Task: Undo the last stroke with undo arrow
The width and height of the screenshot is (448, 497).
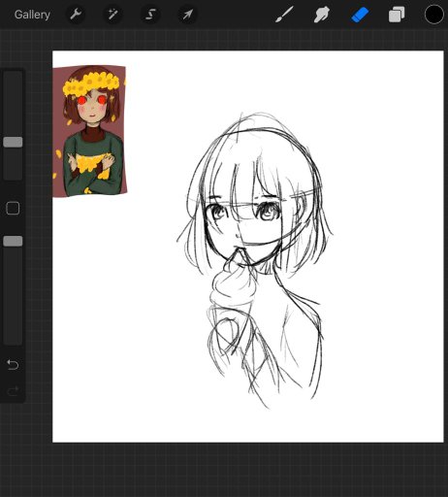Action: click(x=13, y=365)
